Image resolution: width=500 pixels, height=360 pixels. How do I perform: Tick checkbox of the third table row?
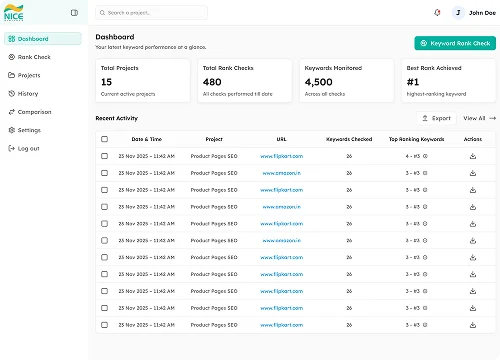coord(104,190)
